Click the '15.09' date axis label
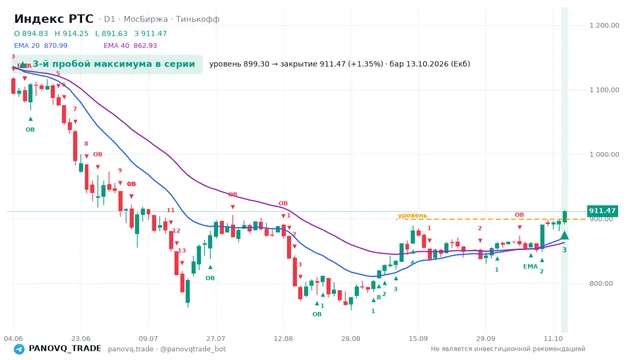The width and height of the screenshot is (640, 360). click(x=418, y=339)
